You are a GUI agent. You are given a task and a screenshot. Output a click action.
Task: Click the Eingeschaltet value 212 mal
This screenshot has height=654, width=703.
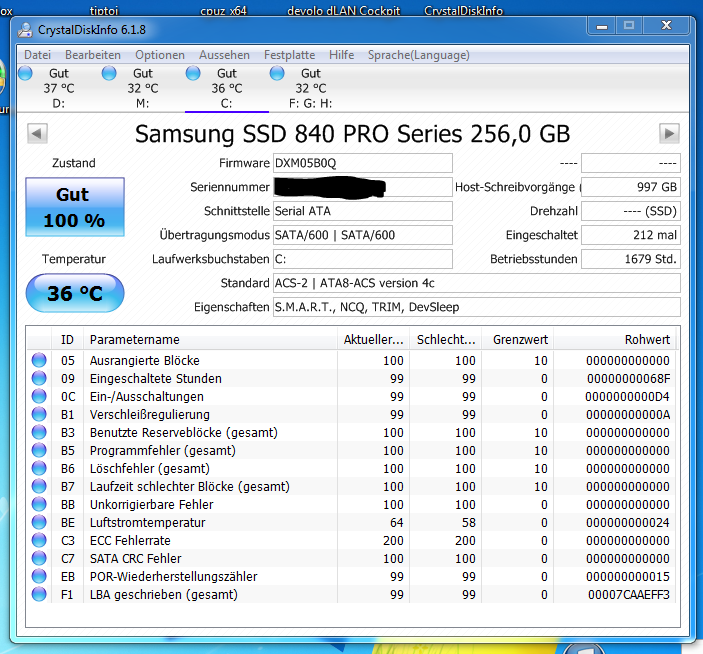[x=631, y=235]
